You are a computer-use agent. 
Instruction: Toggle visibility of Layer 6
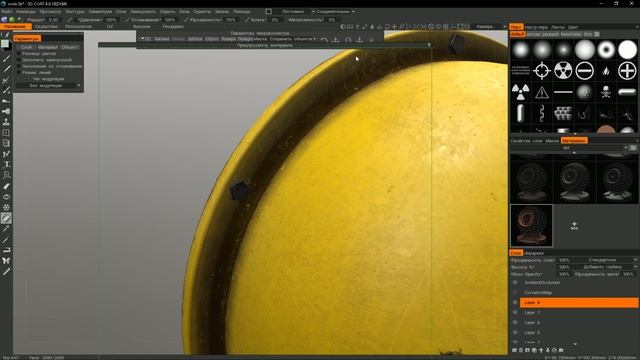coord(515,322)
